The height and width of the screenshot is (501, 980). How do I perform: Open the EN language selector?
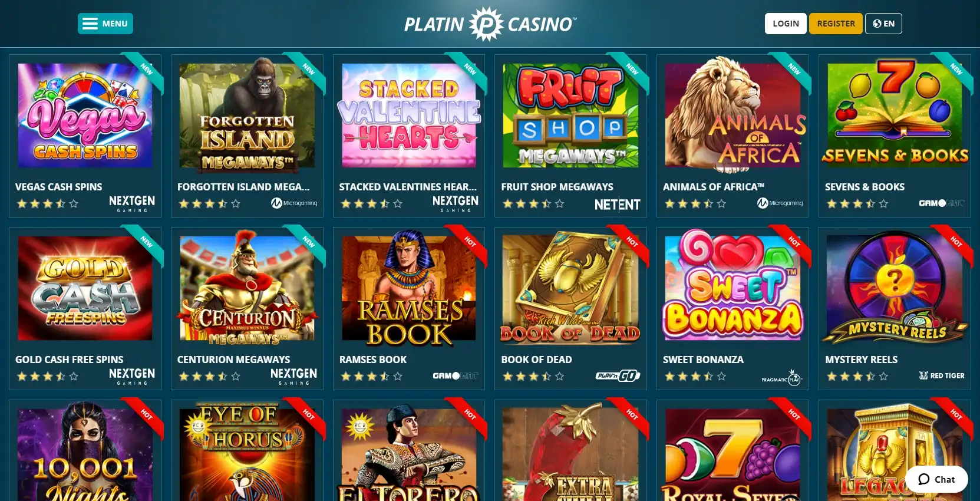click(883, 24)
